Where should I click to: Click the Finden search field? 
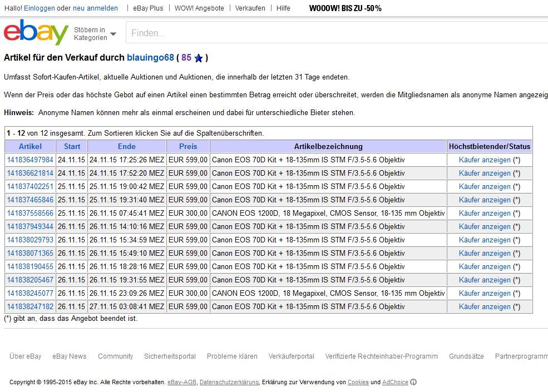point(337,33)
